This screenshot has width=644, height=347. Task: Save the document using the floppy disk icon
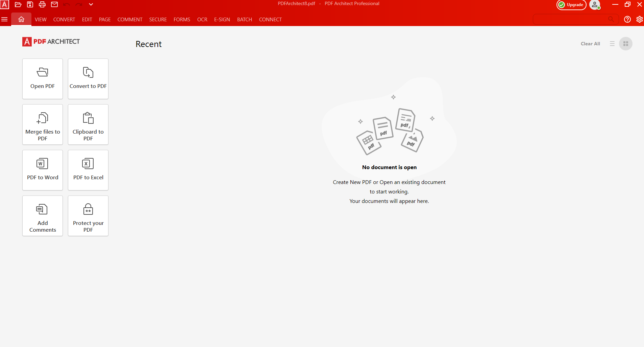point(30,4)
